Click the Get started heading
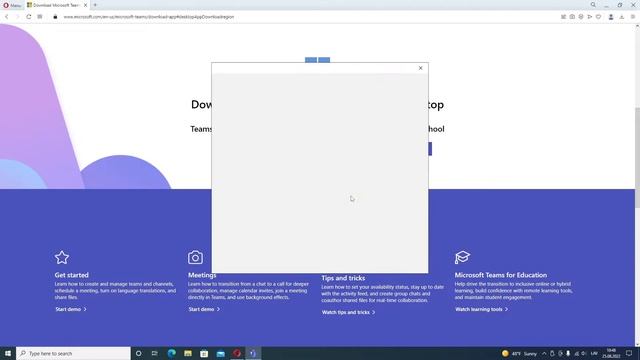 [x=71, y=275]
